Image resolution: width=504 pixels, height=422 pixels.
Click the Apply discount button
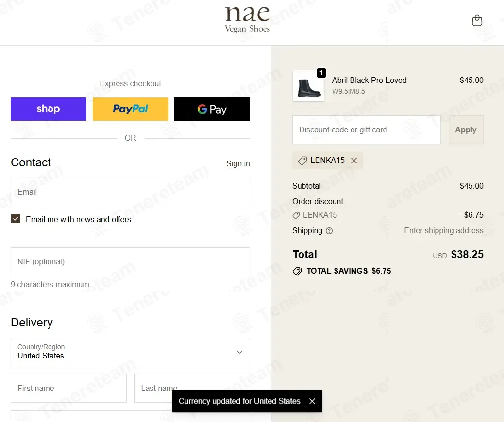pos(466,130)
